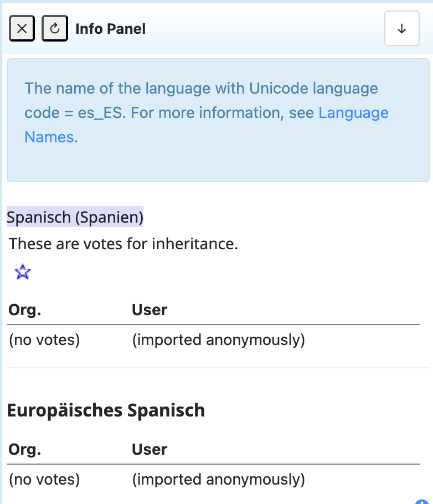433x504 pixels.
Task: Click the Org. column header in first table
Action: click(24, 310)
